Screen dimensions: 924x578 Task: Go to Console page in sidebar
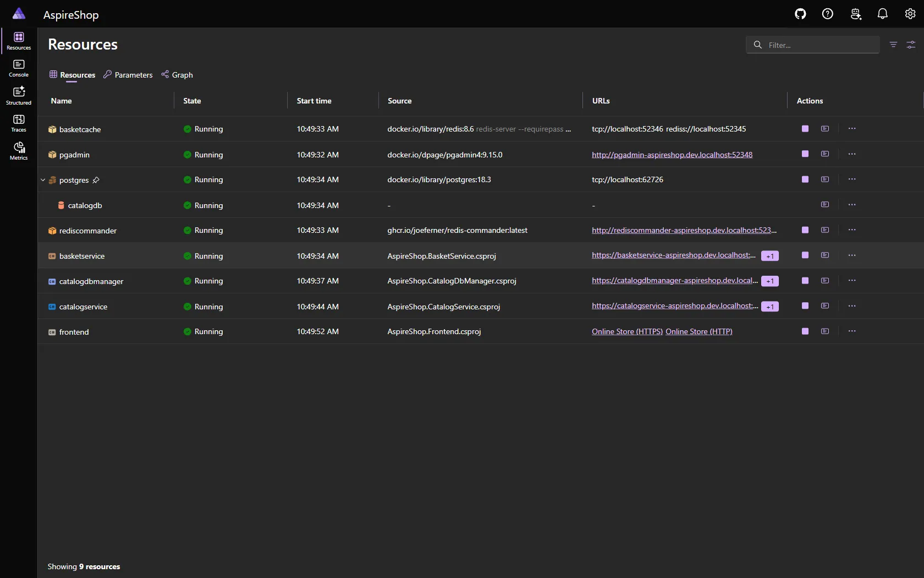[19, 68]
